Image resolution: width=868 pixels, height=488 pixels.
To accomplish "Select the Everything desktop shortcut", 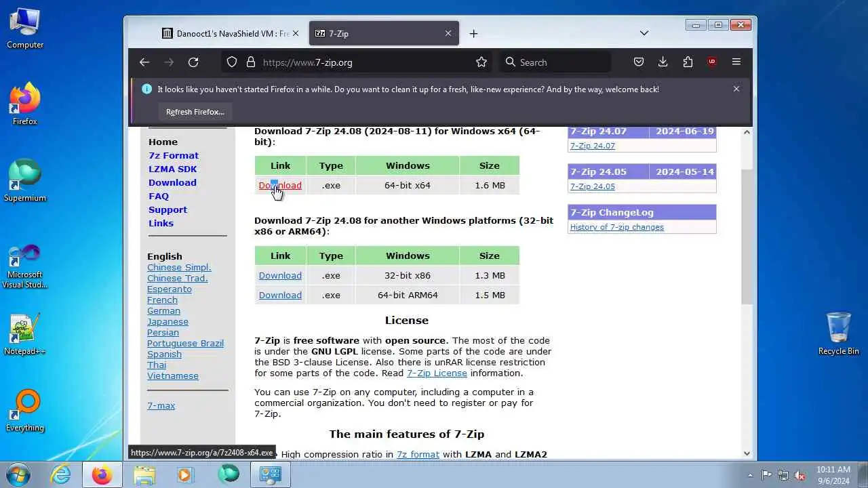I will 25,411.
